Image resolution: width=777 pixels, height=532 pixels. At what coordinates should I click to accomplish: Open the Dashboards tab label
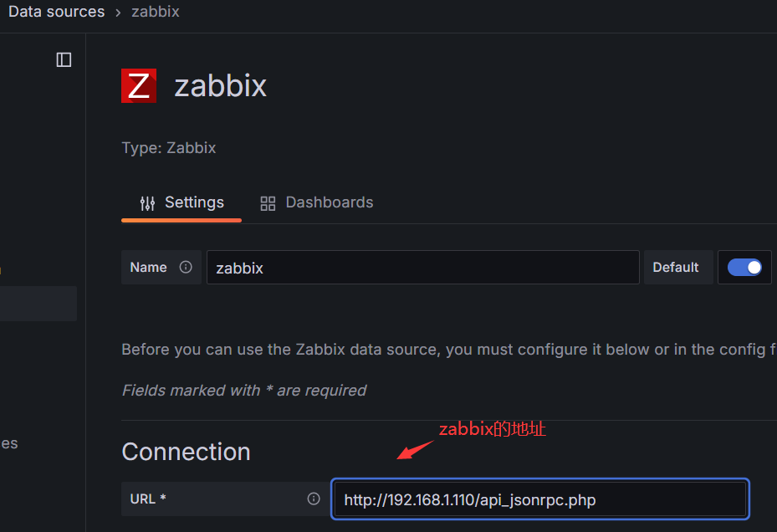[x=330, y=202]
